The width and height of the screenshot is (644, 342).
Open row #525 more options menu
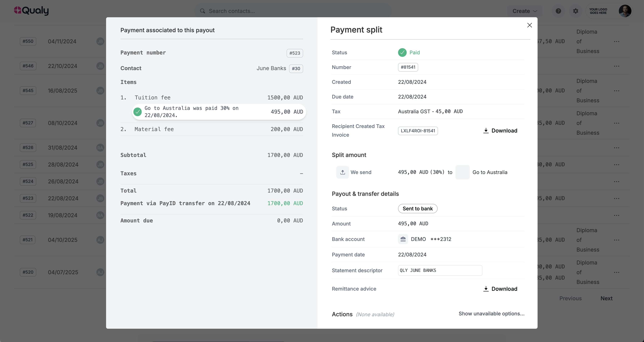[x=616, y=165]
